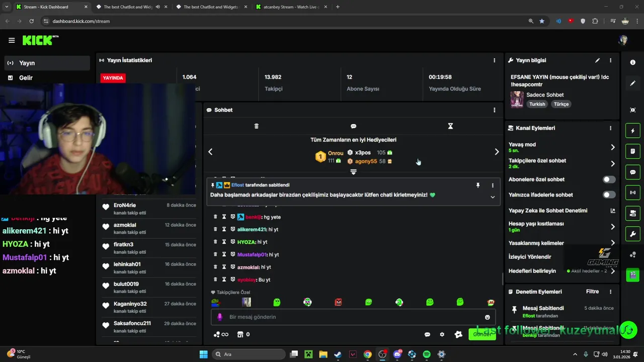The image size is (644, 362).
Task: Open Eflost's name in pinned message
Action: click(237, 185)
